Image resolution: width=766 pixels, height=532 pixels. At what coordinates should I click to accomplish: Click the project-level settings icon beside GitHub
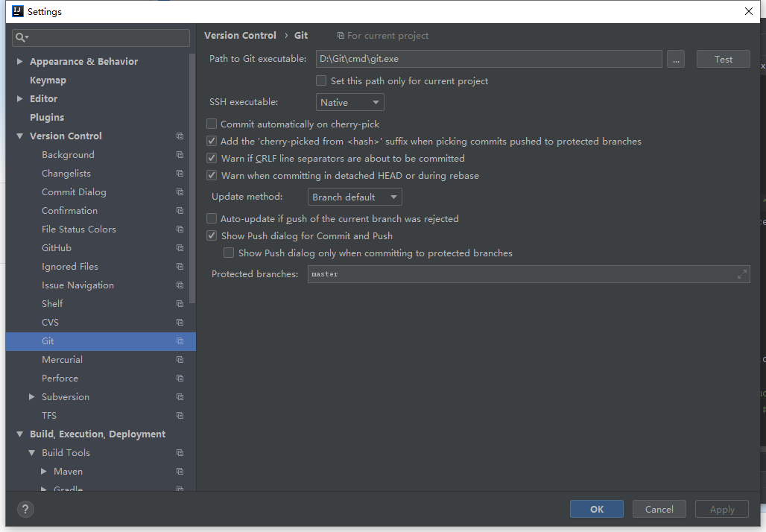179,247
